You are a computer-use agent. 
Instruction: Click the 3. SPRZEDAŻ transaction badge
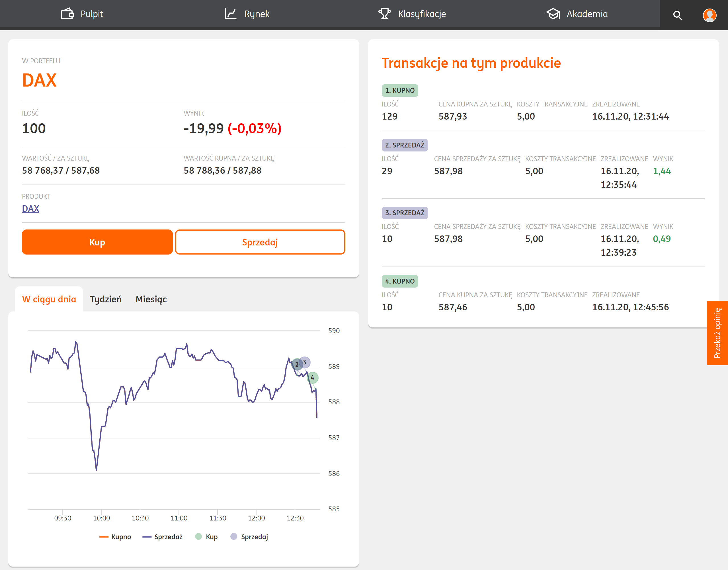click(405, 213)
